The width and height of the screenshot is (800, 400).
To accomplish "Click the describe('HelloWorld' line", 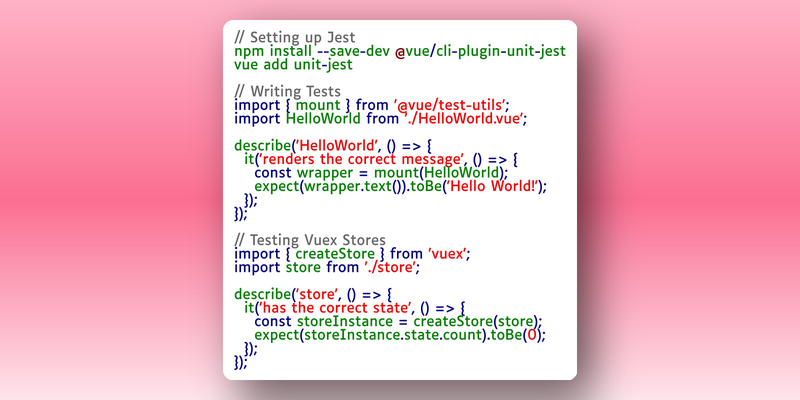I will click(x=333, y=146).
